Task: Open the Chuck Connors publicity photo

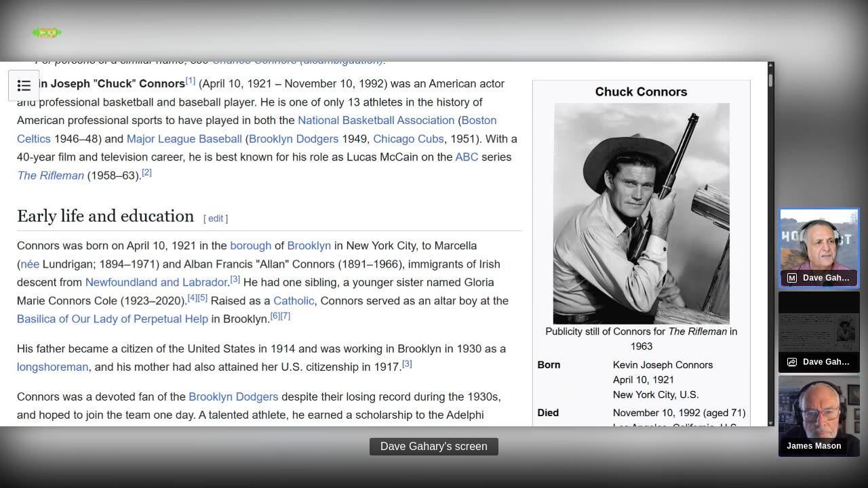Action: [642, 213]
